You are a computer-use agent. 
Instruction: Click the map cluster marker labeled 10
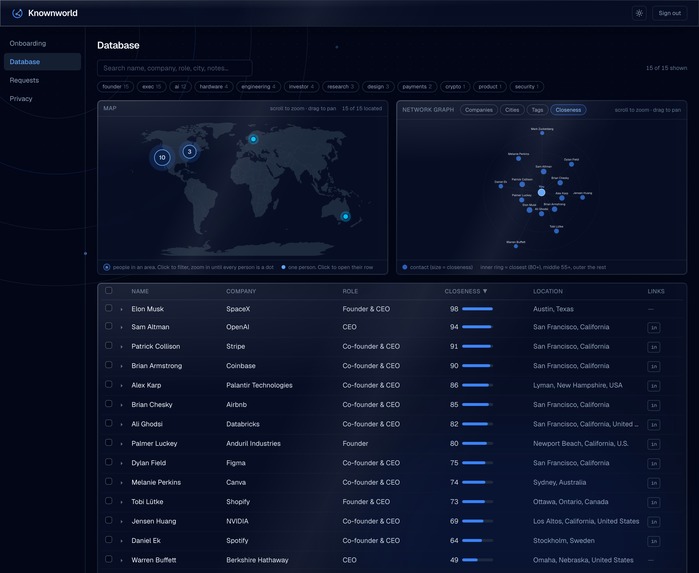162,157
